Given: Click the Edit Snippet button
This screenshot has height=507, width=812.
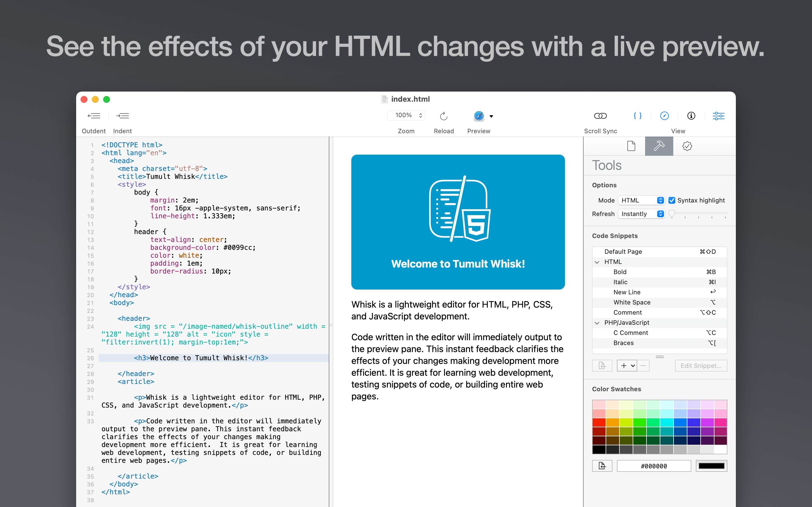Looking at the screenshot, I should coord(701,366).
